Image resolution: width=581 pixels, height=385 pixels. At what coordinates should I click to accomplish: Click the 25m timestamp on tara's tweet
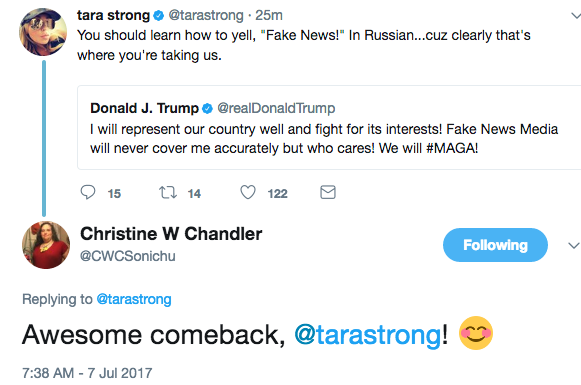(x=269, y=16)
